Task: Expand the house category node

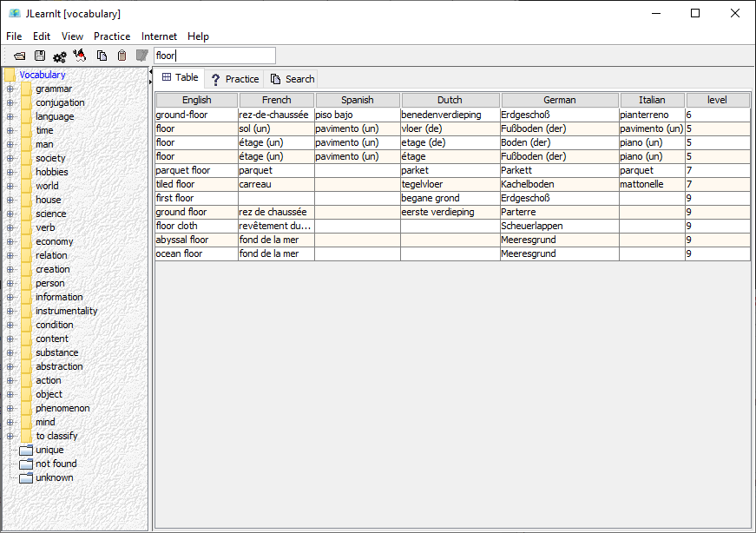Action: point(10,200)
